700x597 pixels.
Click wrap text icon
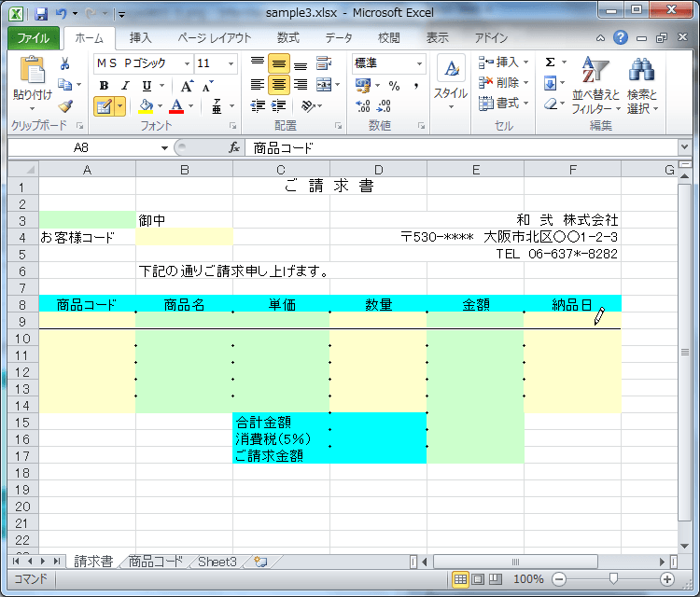(324, 62)
